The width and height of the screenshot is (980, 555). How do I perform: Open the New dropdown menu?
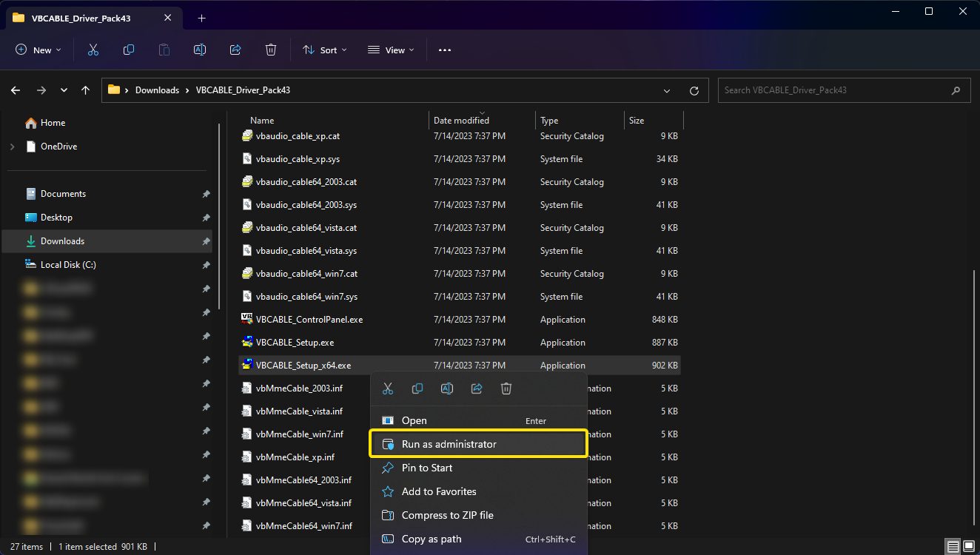(x=38, y=50)
